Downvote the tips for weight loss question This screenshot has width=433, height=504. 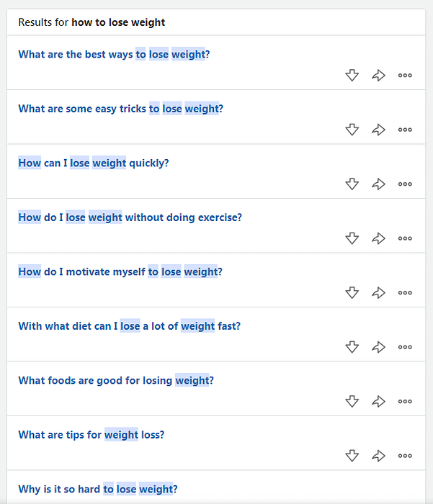(x=352, y=456)
